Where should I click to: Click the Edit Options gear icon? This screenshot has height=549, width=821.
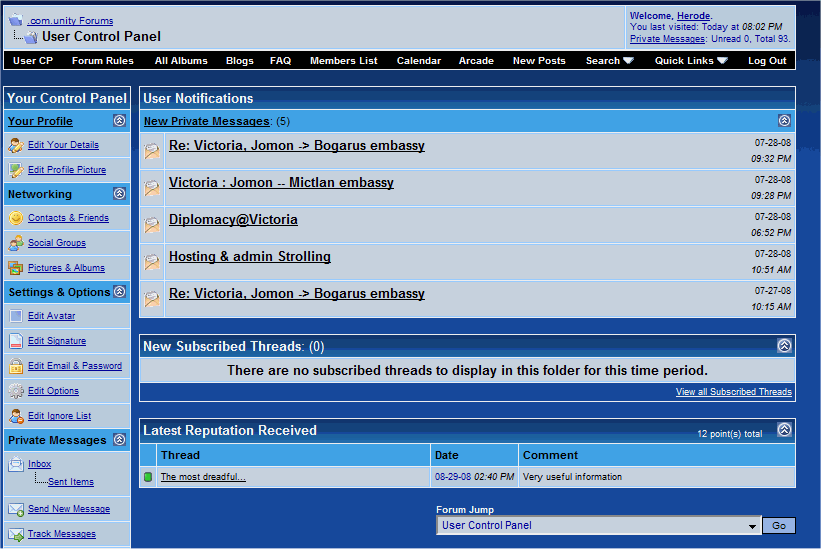(x=16, y=391)
